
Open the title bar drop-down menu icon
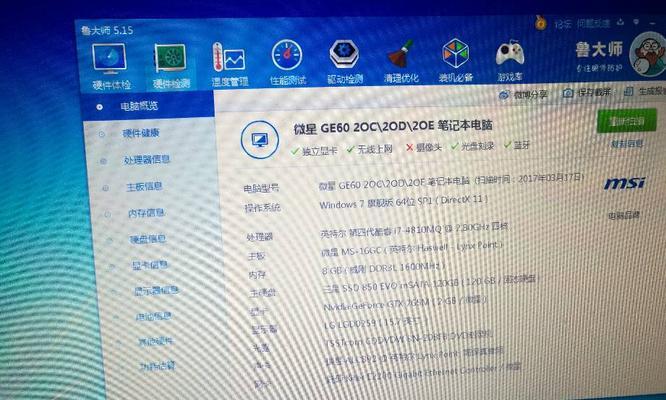click(x=636, y=21)
